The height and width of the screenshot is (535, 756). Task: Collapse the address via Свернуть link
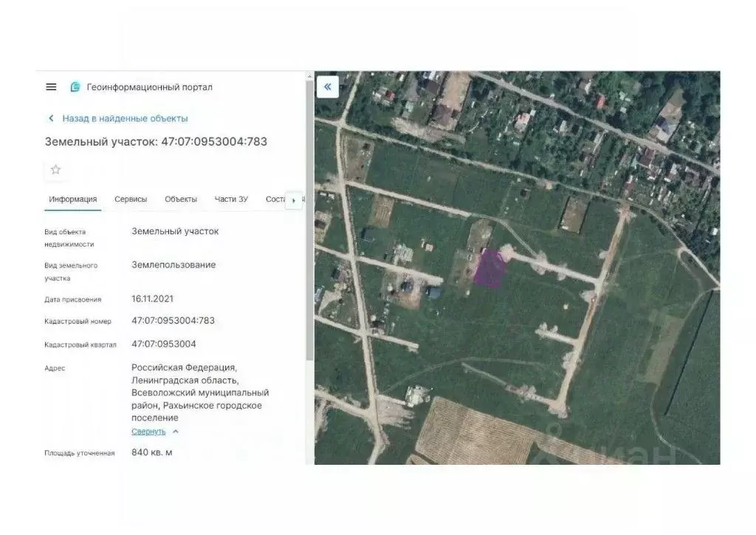148,432
